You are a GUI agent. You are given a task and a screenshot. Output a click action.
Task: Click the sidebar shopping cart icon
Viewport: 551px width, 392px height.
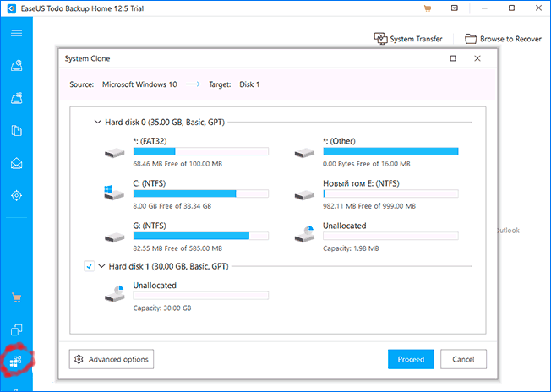tap(17, 297)
